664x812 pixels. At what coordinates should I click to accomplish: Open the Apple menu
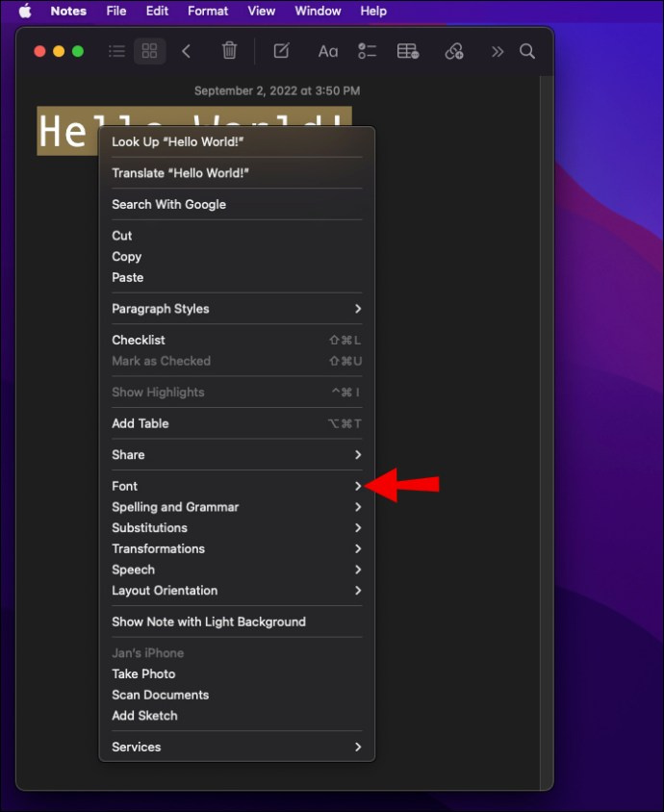(x=24, y=11)
